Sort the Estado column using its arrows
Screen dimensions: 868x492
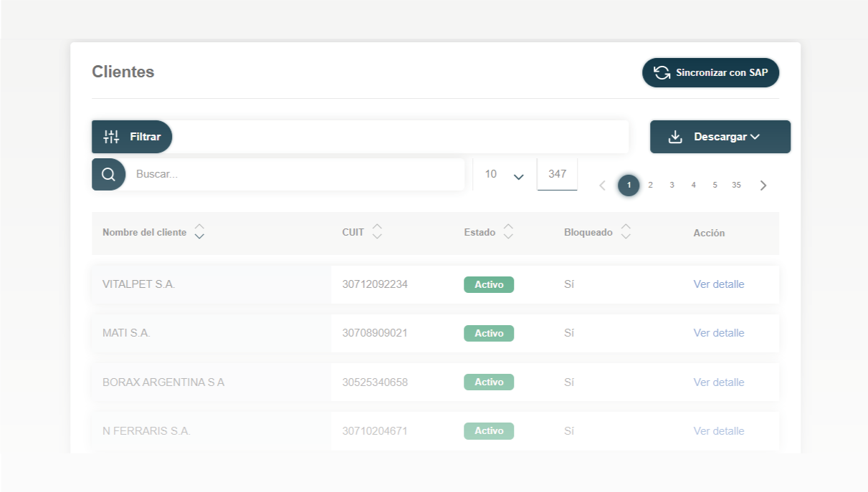pyautogui.click(x=508, y=232)
